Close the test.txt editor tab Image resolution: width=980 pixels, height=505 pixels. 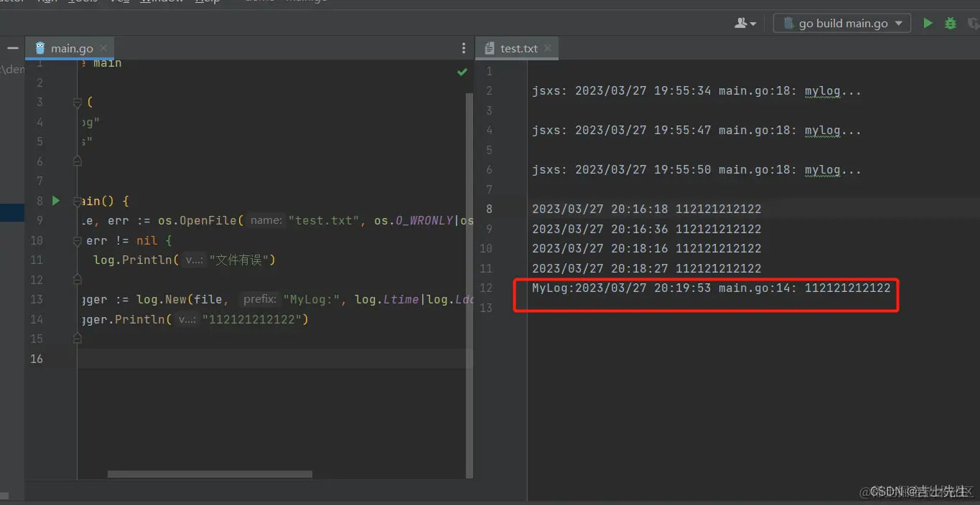(x=548, y=48)
